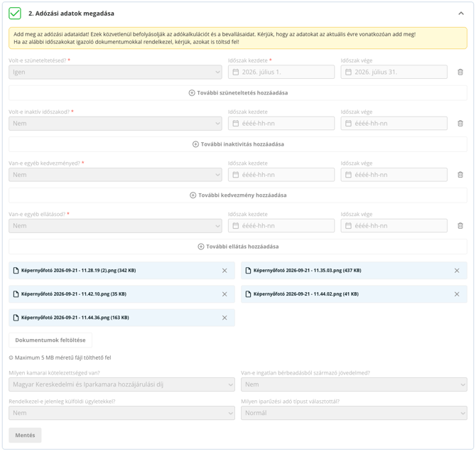Click info icon beside Maximum 5 MB note
The width and height of the screenshot is (476, 452).
tap(11, 358)
